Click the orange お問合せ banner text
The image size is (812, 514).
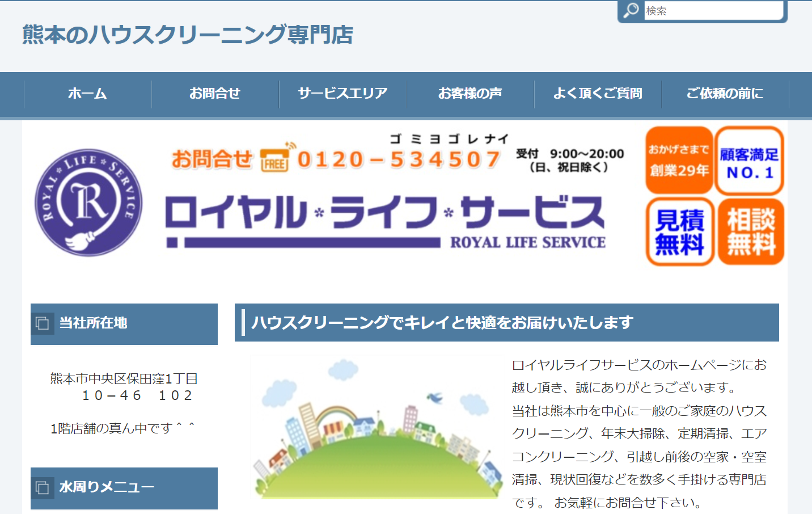point(212,159)
